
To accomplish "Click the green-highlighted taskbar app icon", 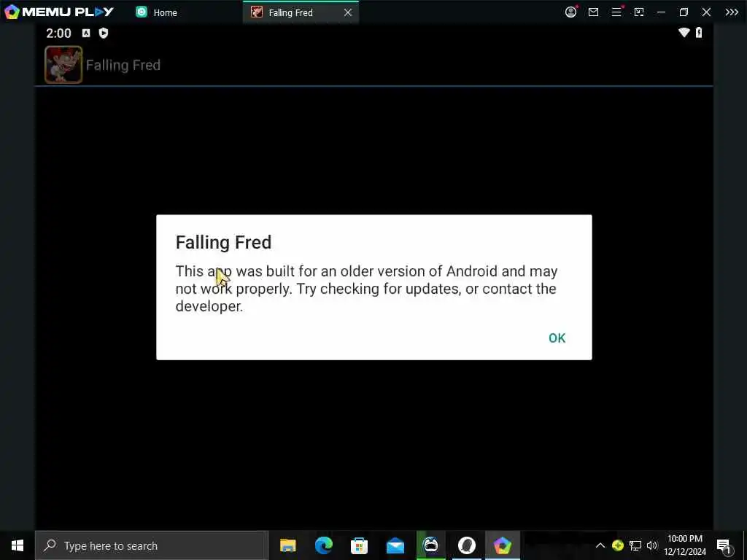I will point(430,545).
